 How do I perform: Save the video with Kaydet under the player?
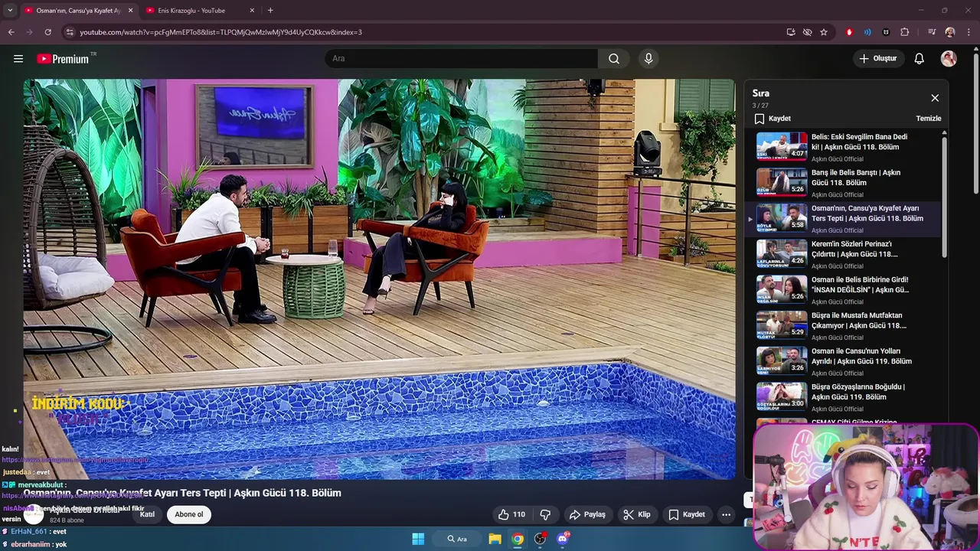[686, 514]
